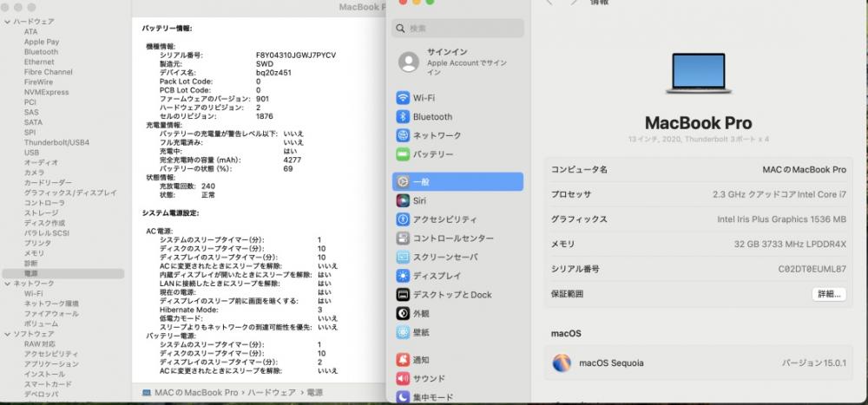868x405 pixels.
Task: Select the サウンド speaker icon in Settings
Action: coord(403,379)
